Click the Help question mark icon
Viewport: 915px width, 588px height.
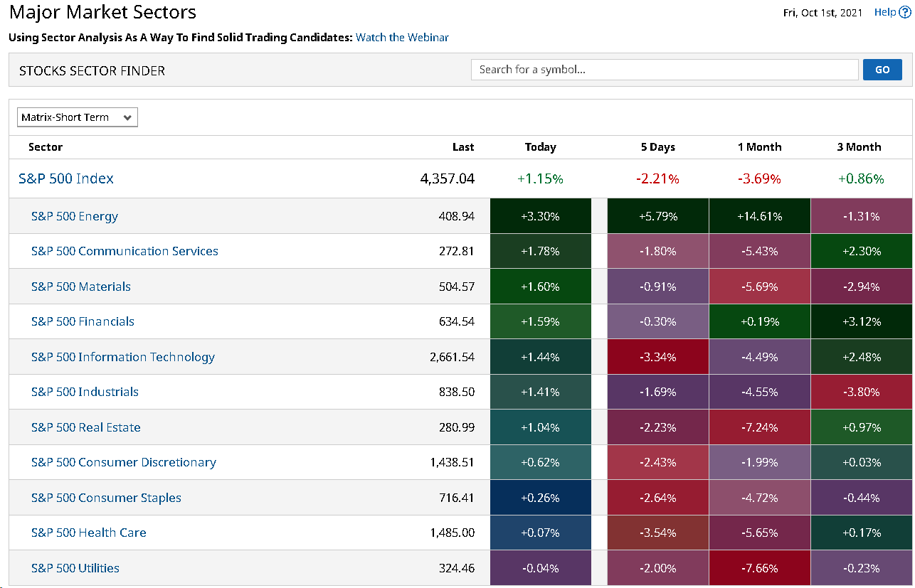[x=904, y=12]
